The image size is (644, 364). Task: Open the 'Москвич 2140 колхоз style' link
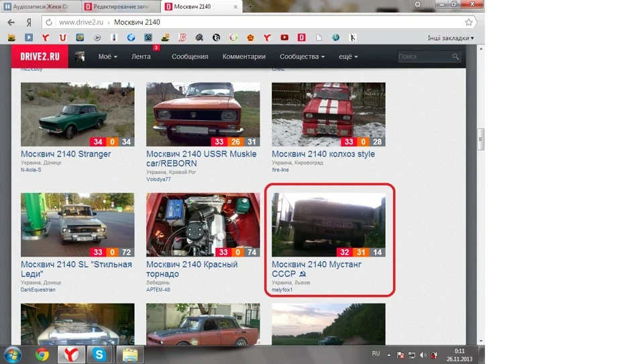[x=323, y=154]
